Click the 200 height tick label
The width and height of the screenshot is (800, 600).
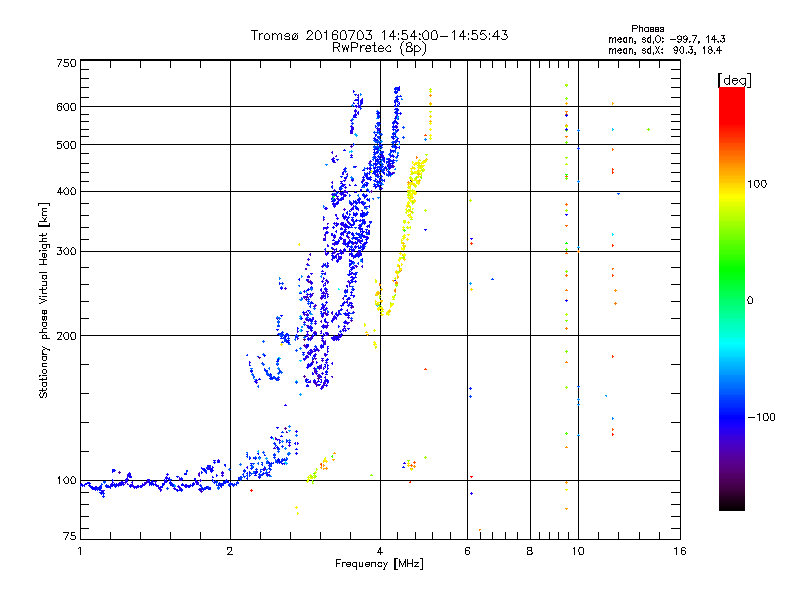pos(66,336)
